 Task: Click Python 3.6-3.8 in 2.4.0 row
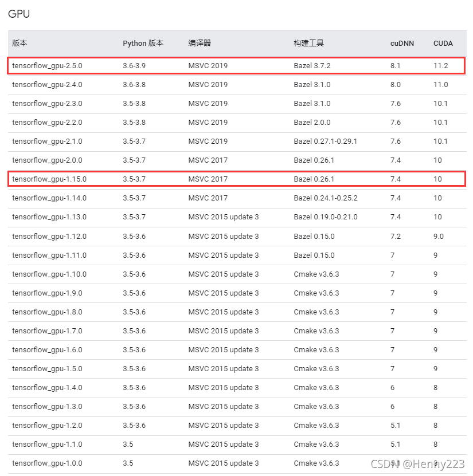[134, 85]
